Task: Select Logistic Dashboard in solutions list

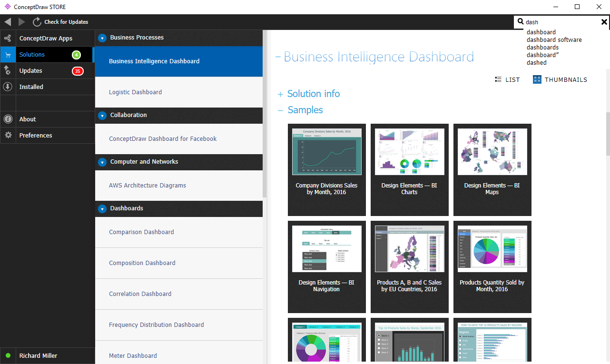Action: point(136,92)
